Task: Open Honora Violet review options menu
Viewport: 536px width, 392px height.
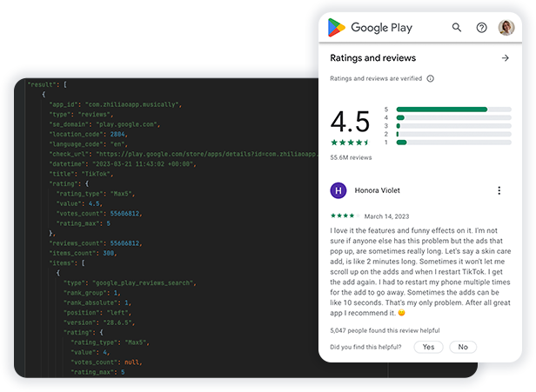Action: (x=499, y=190)
